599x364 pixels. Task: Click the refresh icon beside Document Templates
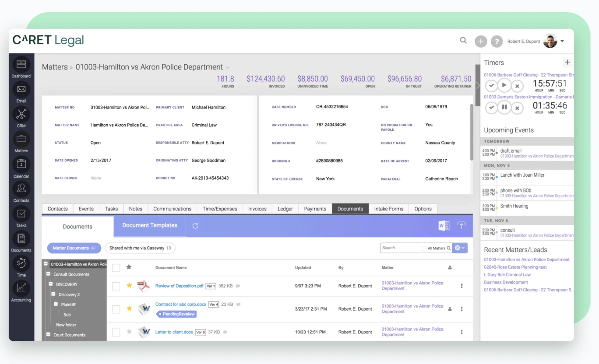[195, 226]
